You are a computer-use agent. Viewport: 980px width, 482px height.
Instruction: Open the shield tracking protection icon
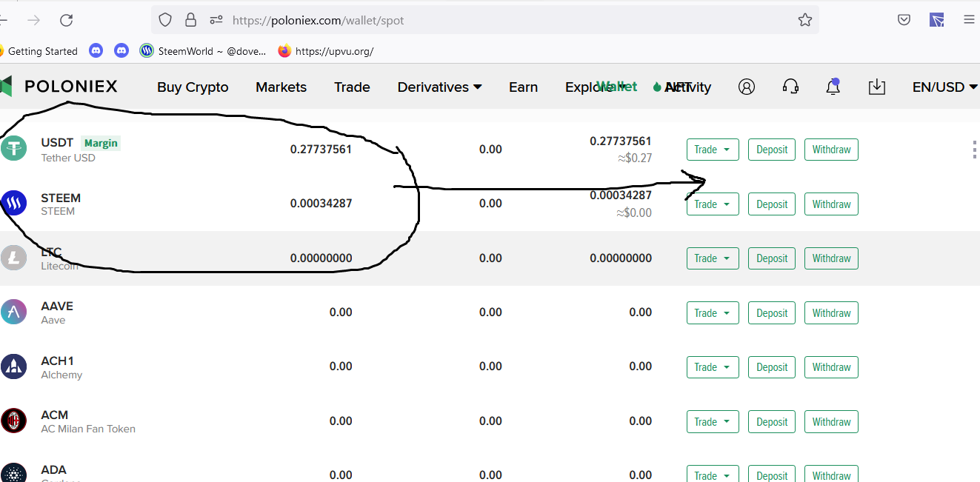click(165, 20)
